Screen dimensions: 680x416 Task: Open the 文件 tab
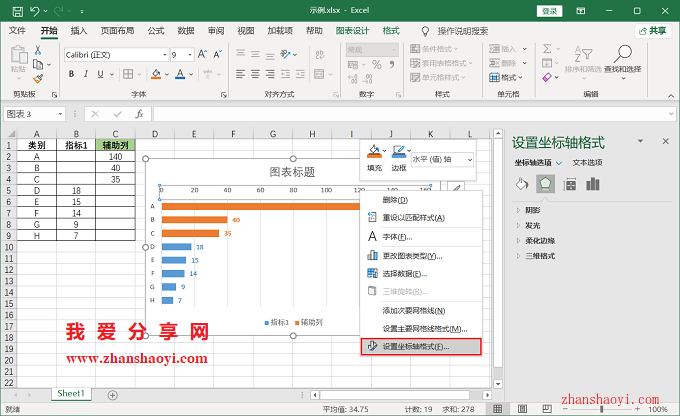click(17, 31)
